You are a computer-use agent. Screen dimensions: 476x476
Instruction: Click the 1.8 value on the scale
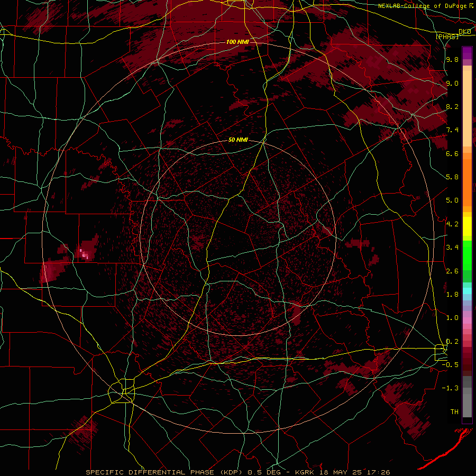tap(452, 295)
